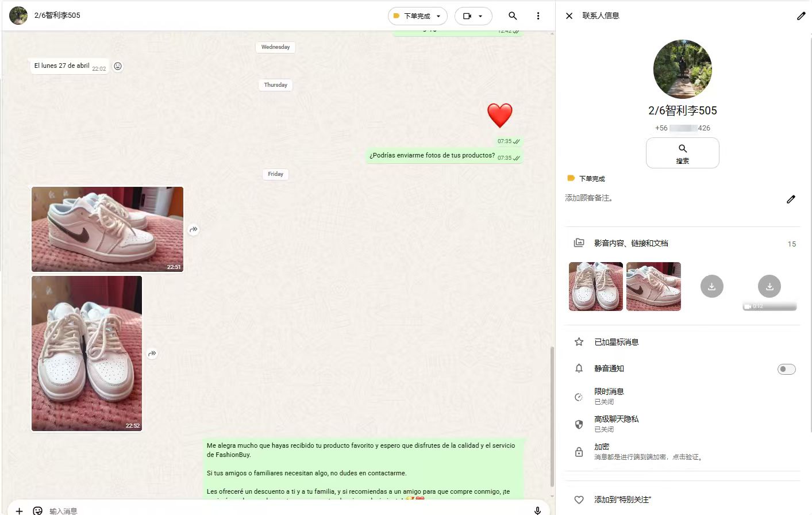Record voice message with microphone icon

(x=537, y=510)
